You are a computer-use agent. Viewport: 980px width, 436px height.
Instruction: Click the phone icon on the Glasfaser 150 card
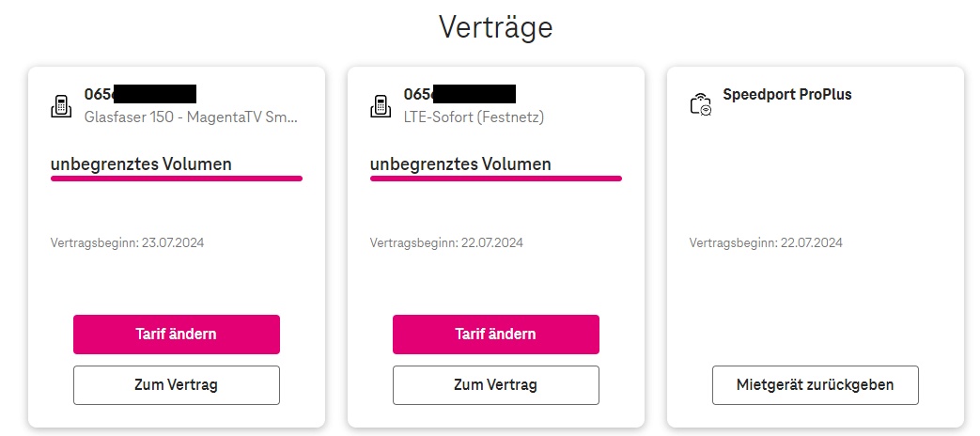coord(61,105)
